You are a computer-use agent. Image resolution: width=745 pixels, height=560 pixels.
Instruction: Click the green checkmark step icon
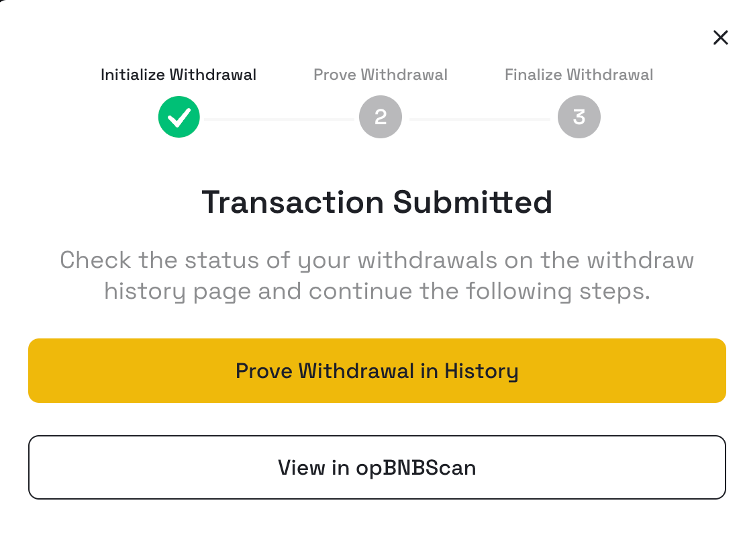click(x=179, y=117)
